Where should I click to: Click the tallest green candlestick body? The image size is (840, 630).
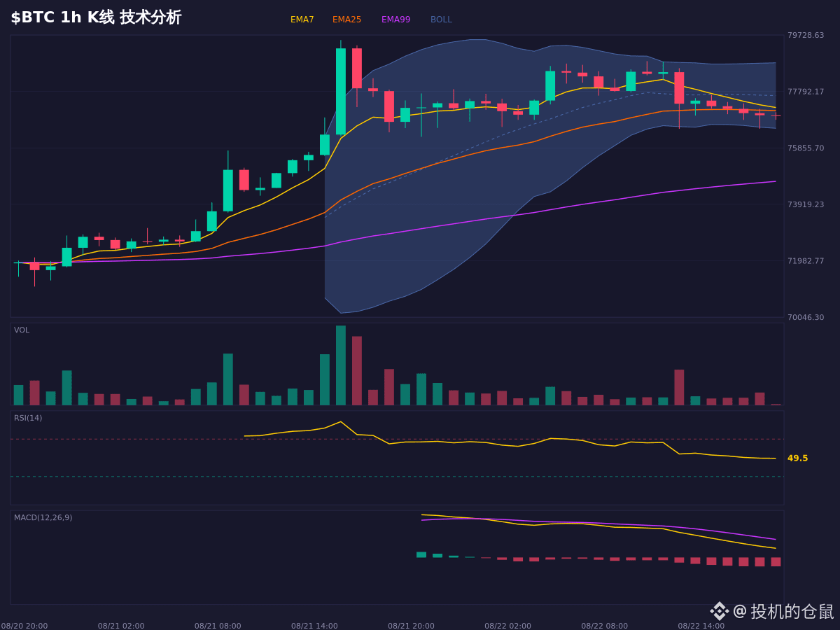(x=341, y=91)
